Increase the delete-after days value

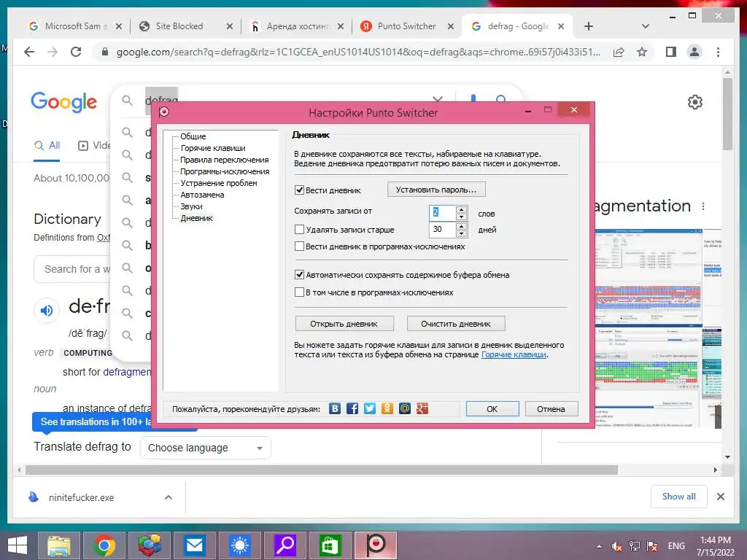point(461,226)
